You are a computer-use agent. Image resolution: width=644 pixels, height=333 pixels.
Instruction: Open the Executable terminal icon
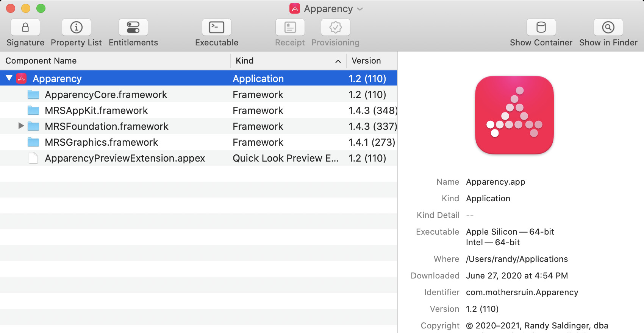click(217, 27)
